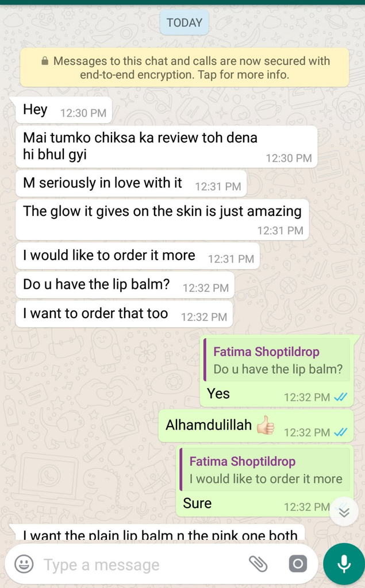Jump to latest with double-chevron button
The width and height of the screenshot is (365, 588).
pyautogui.click(x=344, y=512)
